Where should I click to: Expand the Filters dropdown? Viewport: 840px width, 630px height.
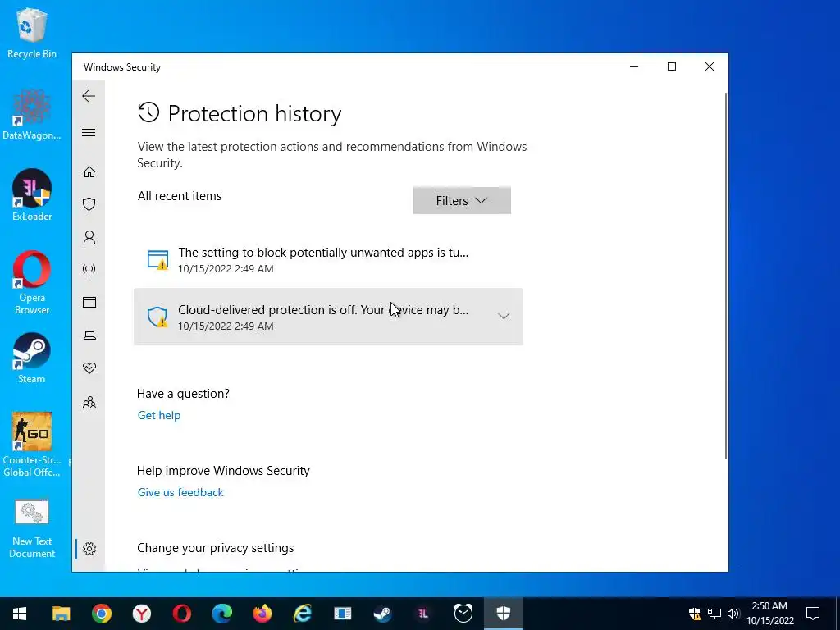[462, 200]
